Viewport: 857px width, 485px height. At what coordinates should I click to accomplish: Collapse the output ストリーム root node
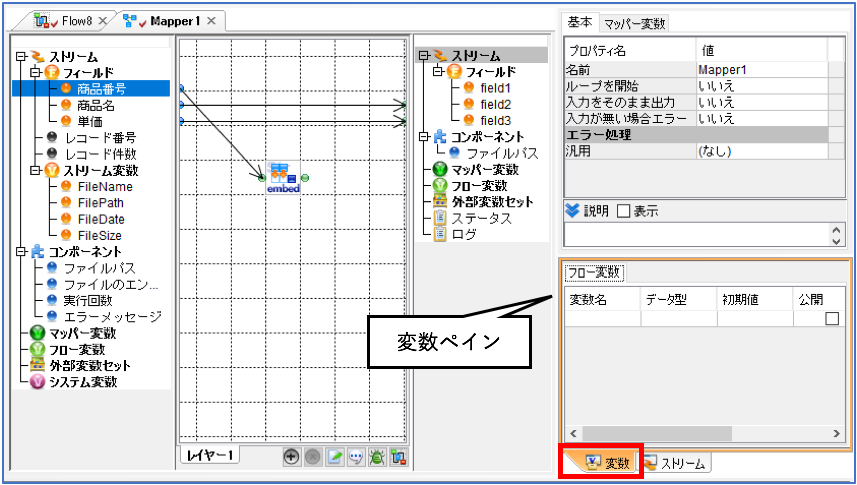[424, 55]
